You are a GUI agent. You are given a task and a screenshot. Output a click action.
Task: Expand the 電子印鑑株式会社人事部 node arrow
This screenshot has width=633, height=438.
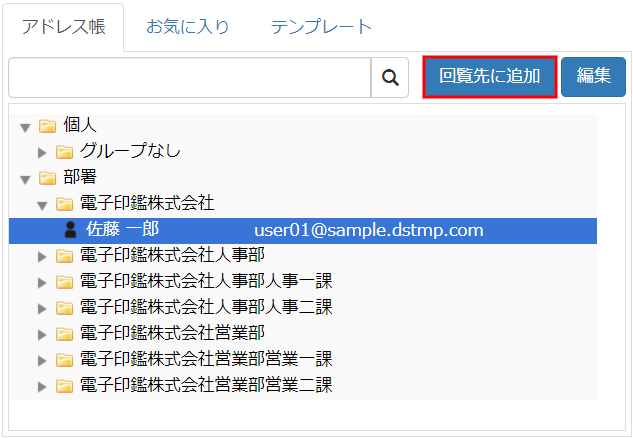pos(42,256)
